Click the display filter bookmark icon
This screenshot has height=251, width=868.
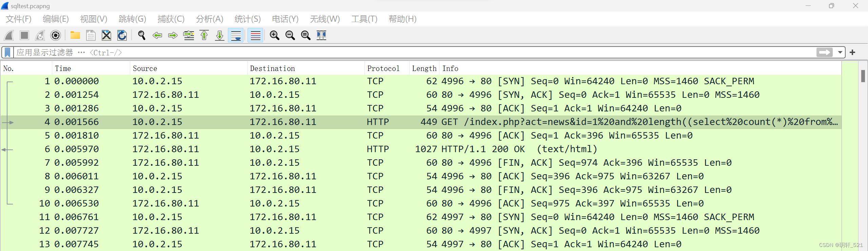(x=7, y=52)
